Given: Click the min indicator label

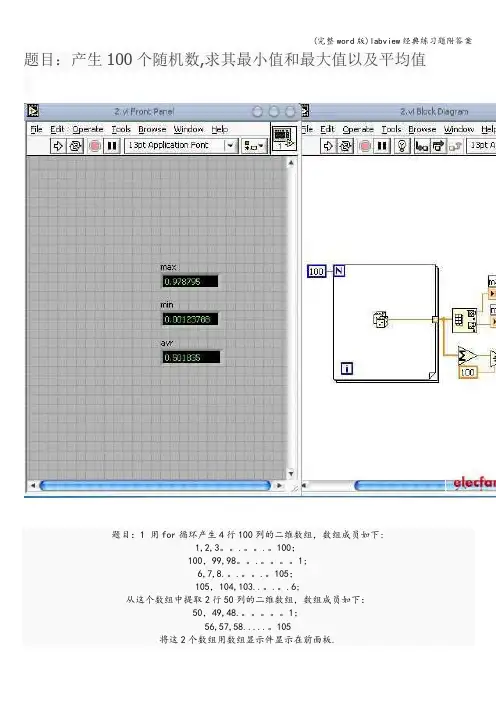Looking at the screenshot, I should coord(167,305).
